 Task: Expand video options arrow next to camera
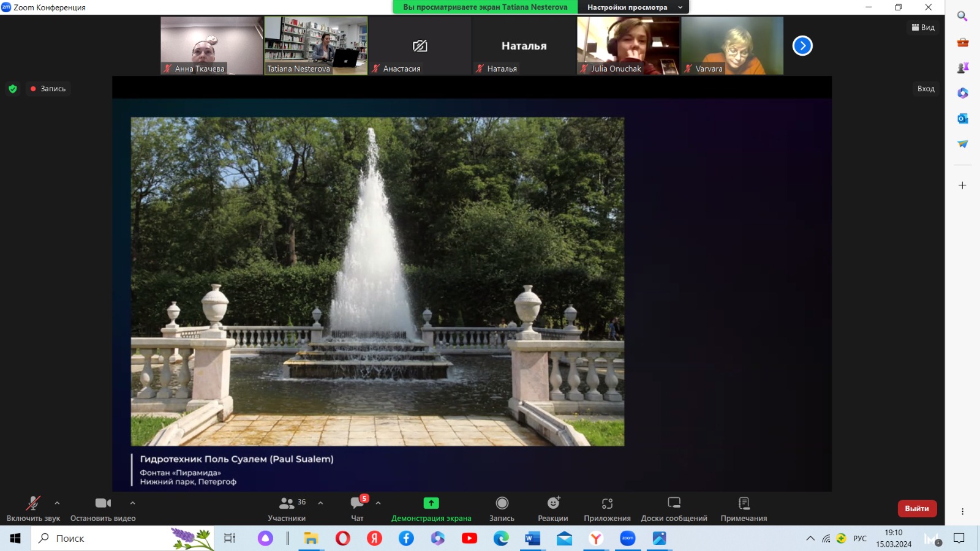132,503
